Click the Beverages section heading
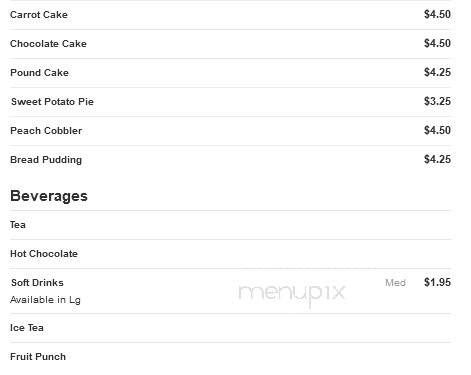This screenshot has height=375, width=471. coord(49,196)
